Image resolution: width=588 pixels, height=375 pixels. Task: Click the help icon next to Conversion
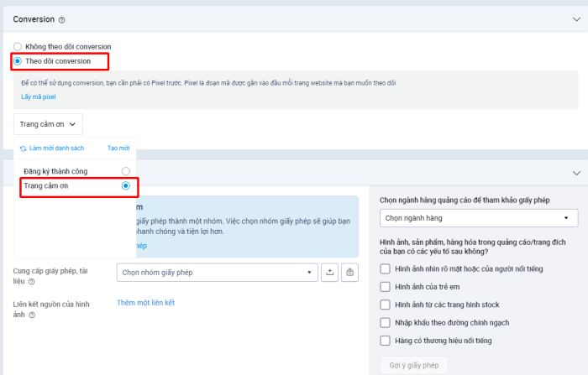click(62, 19)
